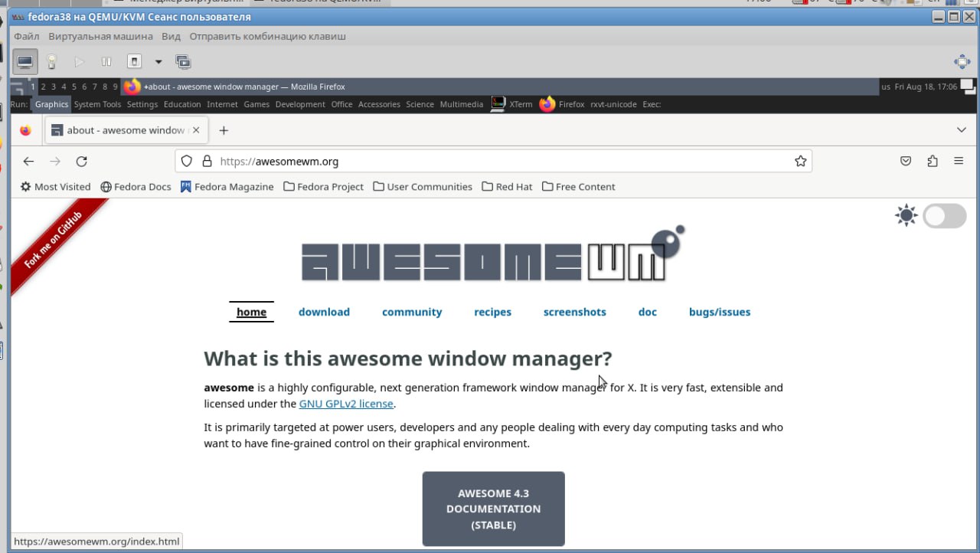This screenshot has width=980, height=553.
Task: Expand Free Content bookmarks folder
Action: coord(579,187)
